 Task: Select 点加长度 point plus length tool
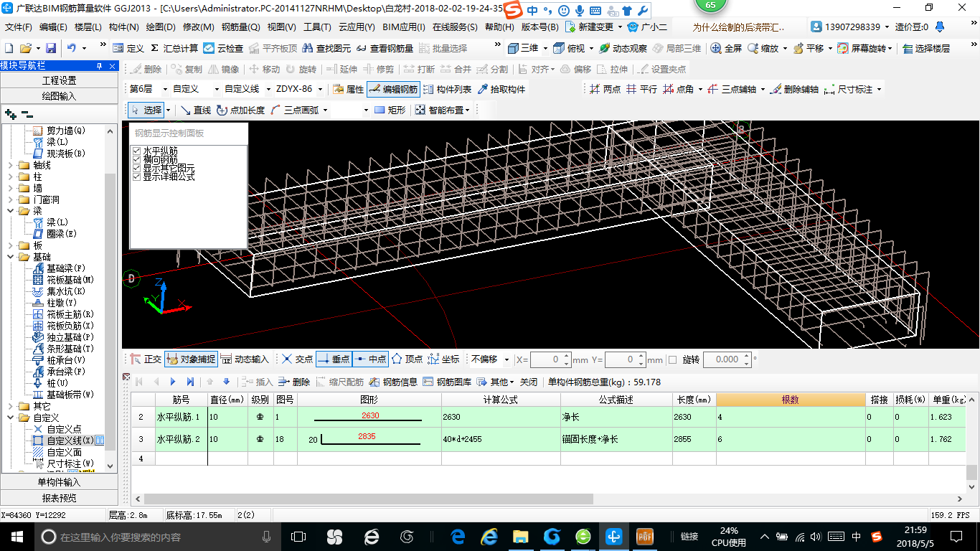pyautogui.click(x=240, y=110)
